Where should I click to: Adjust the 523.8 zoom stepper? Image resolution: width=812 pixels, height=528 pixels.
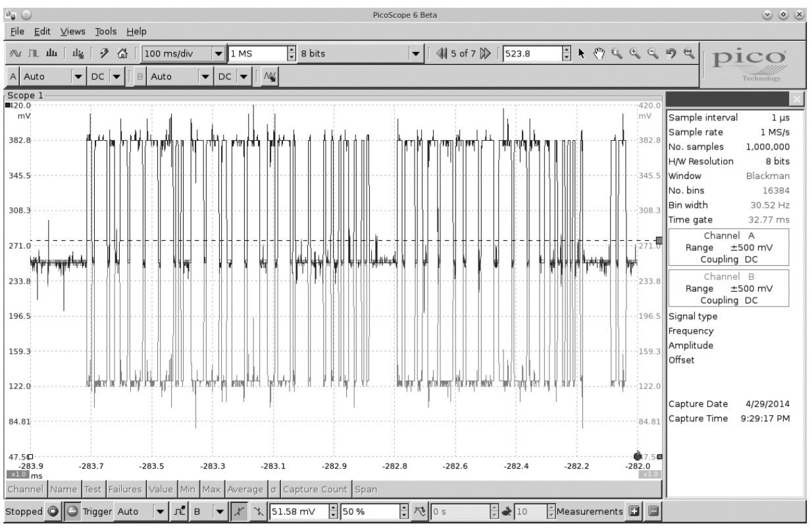coord(567,53)
